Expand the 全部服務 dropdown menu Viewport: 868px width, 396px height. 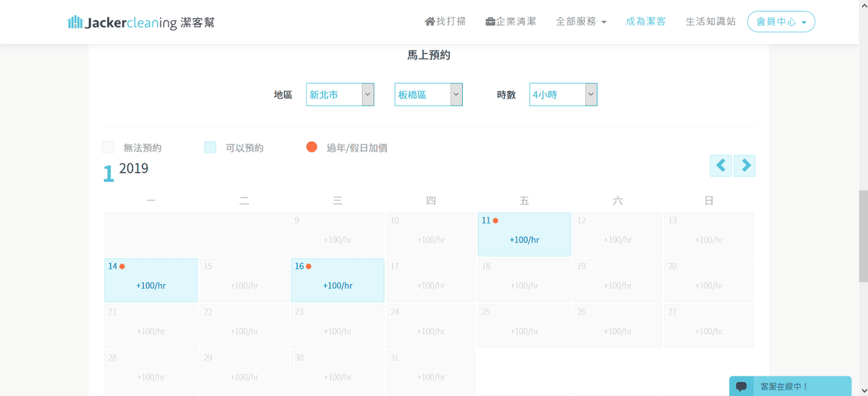581,22
